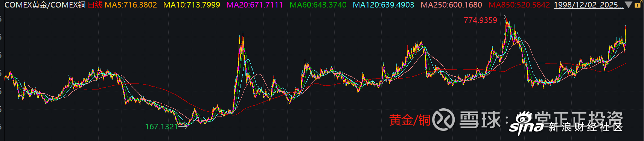Expand the gray triangle date range dropdown
The width and height of the screenshot is (644, 141).
[628, 5]
